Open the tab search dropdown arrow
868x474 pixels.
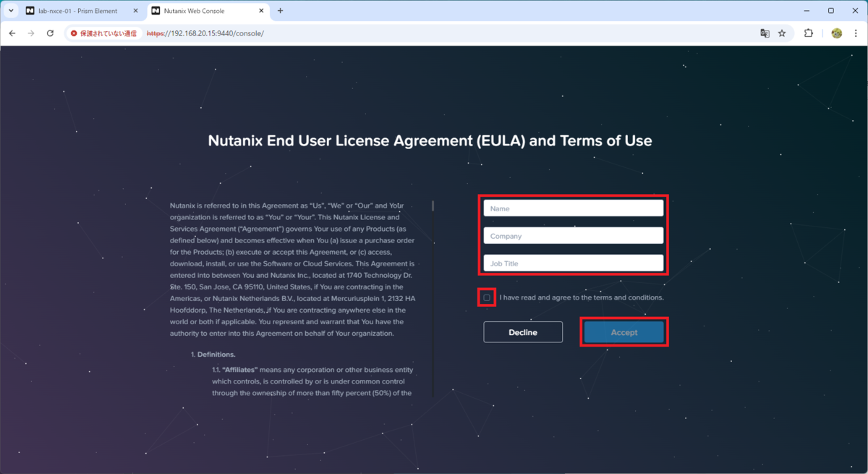click(11, 11)
